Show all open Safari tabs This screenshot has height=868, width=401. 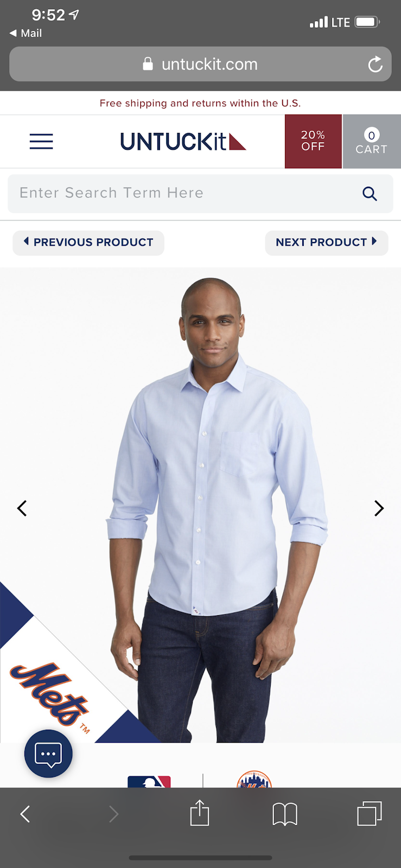370,813
